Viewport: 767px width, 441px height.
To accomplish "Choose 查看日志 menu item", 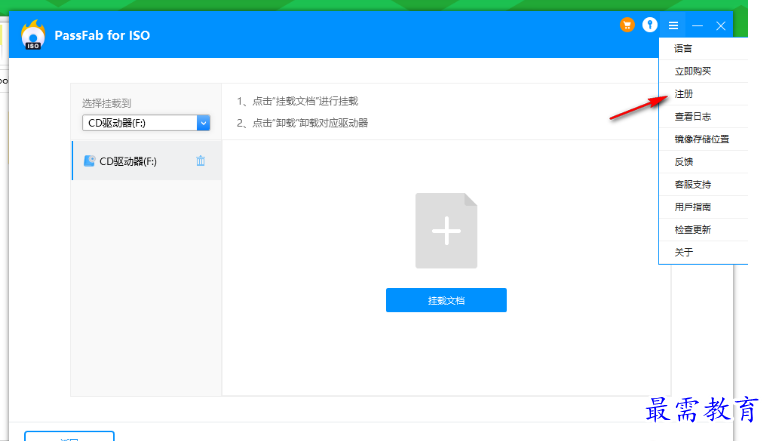I will [703, 116].
